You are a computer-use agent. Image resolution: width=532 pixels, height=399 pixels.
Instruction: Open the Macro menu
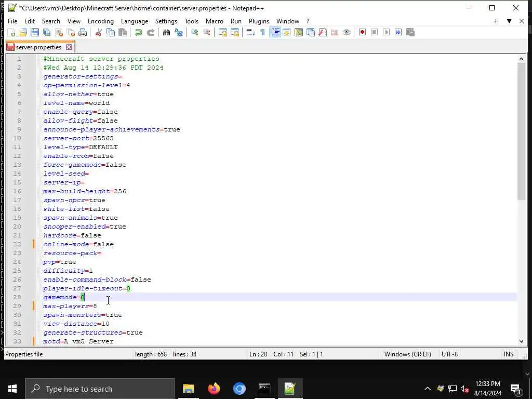point(215,21)
